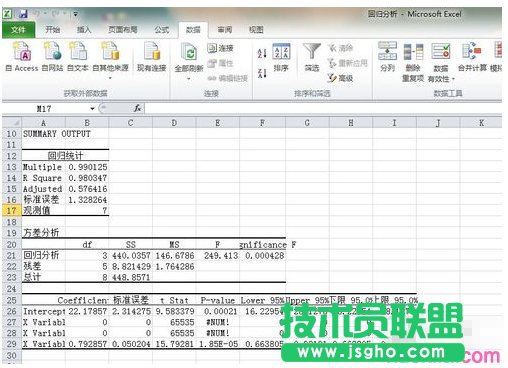
Task: Click the 高级 (Advanced) filter item
Action: coord(340,78)
